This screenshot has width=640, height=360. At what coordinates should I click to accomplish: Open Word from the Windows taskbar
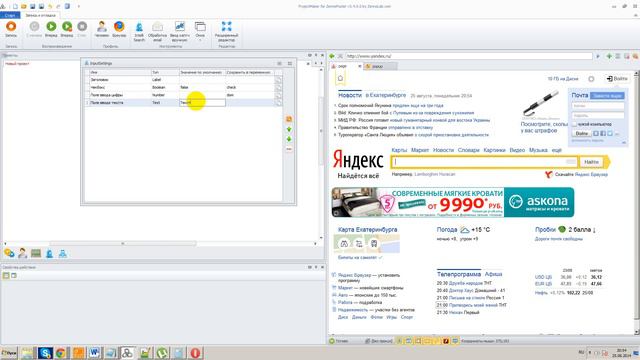point(94,353)
